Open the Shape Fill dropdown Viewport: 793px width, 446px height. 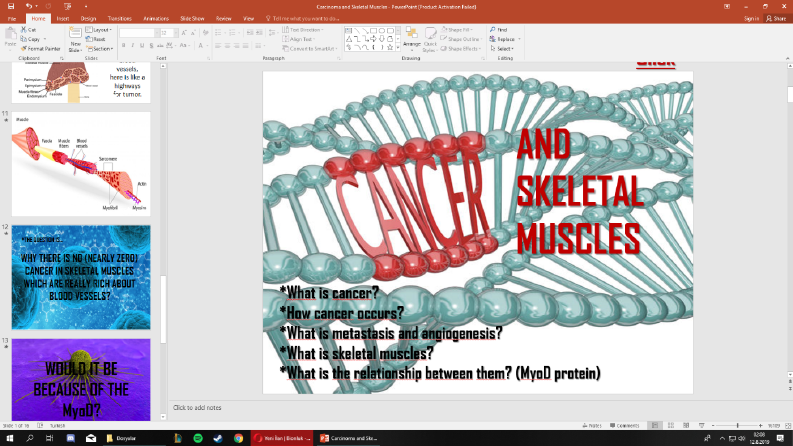point(457,30)
